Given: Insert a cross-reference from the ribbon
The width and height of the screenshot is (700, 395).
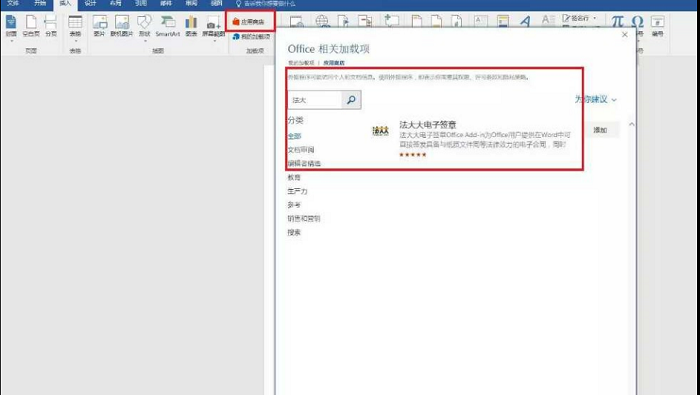Looking at the screenshot, I should pyautogui.click(x=365, y=21).
